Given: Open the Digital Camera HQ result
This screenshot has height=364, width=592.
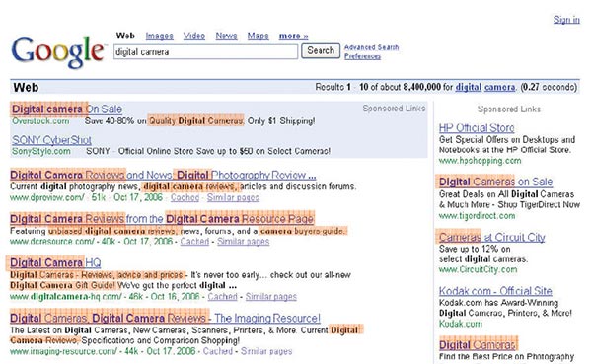Looking at the screenshot, I should [x=55, y=262].
